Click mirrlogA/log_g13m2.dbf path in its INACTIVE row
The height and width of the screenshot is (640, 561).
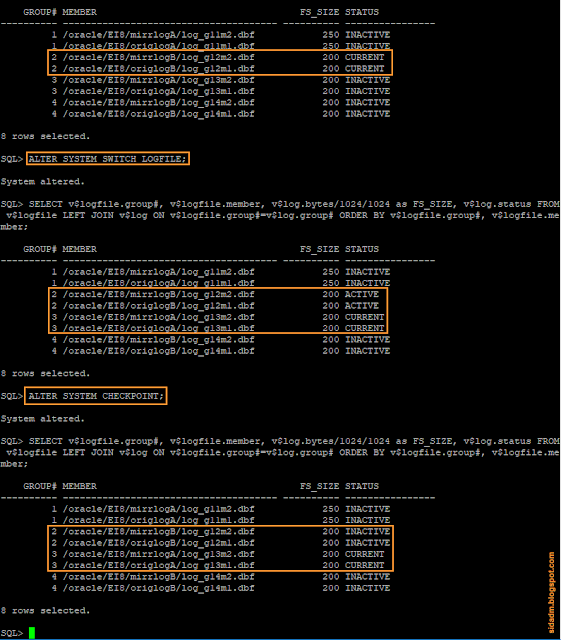[x=158, y=80]
